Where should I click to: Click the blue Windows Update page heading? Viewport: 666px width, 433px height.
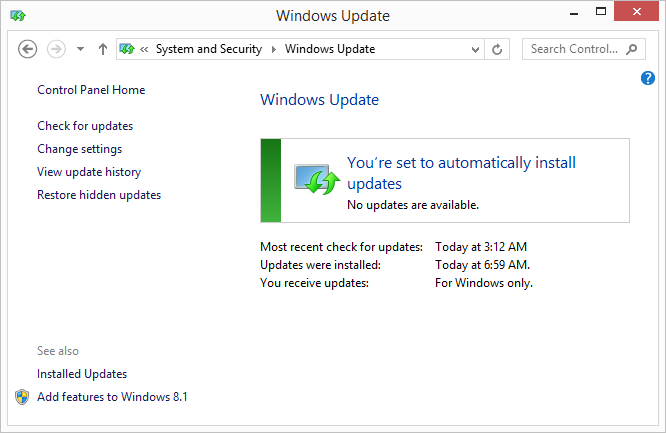pyautogui.click(x=319, y=100)
